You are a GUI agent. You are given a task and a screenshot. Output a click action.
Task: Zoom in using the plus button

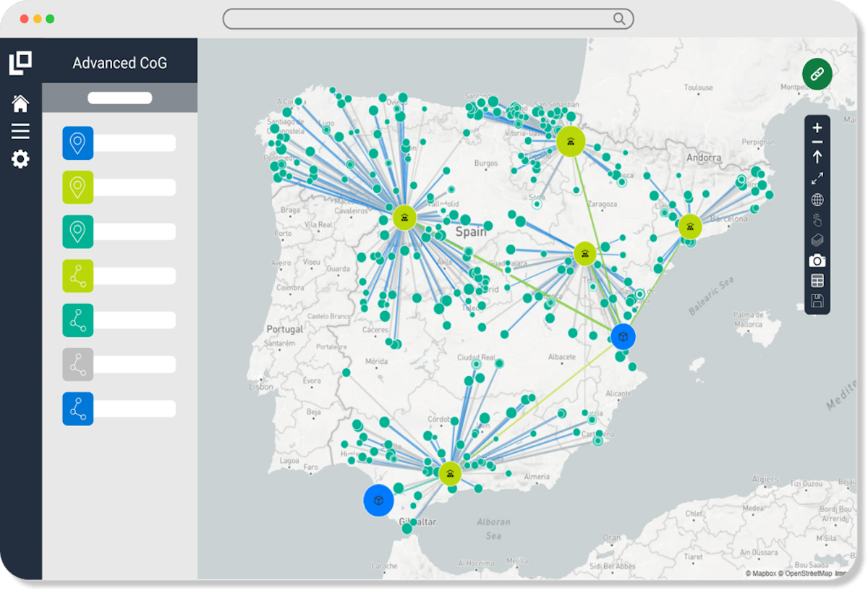click(817, 127)
